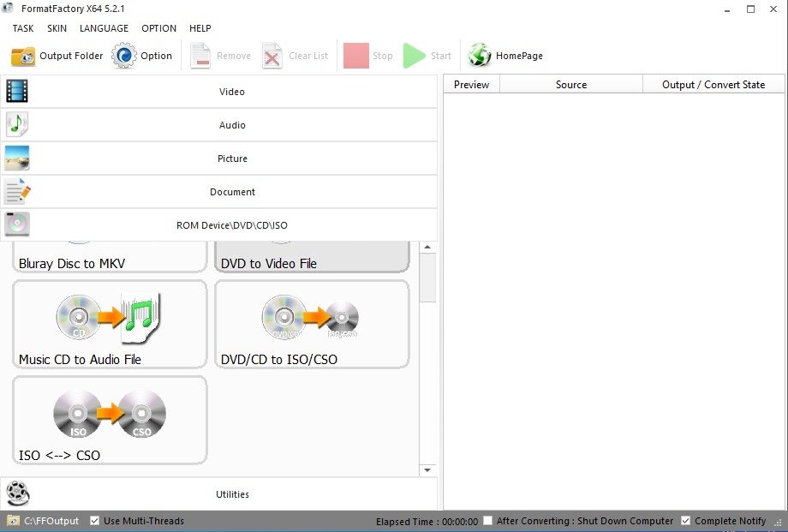
Task: Expand the Video category section
Action: click(219, 92)
